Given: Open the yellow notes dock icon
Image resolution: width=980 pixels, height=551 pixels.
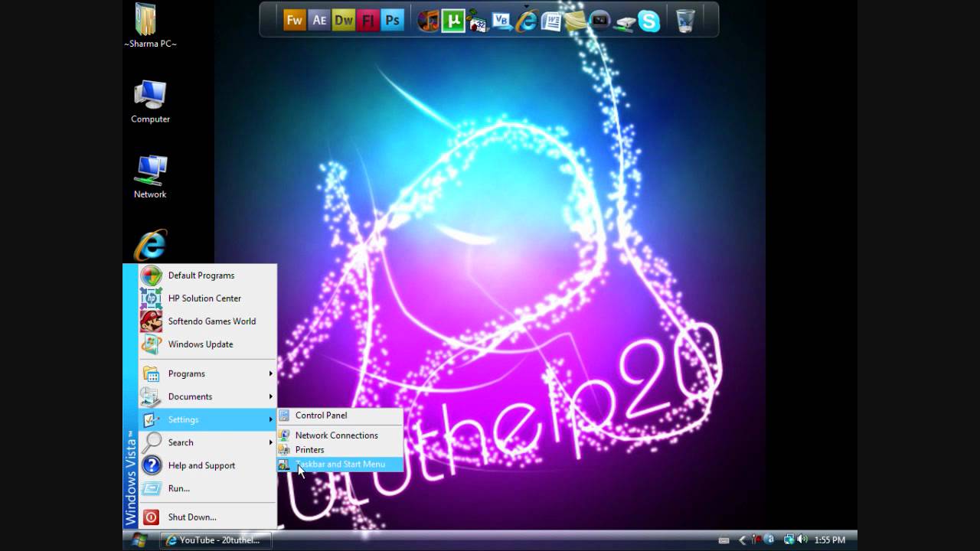Looking at the screenshot, I should 576,21.
